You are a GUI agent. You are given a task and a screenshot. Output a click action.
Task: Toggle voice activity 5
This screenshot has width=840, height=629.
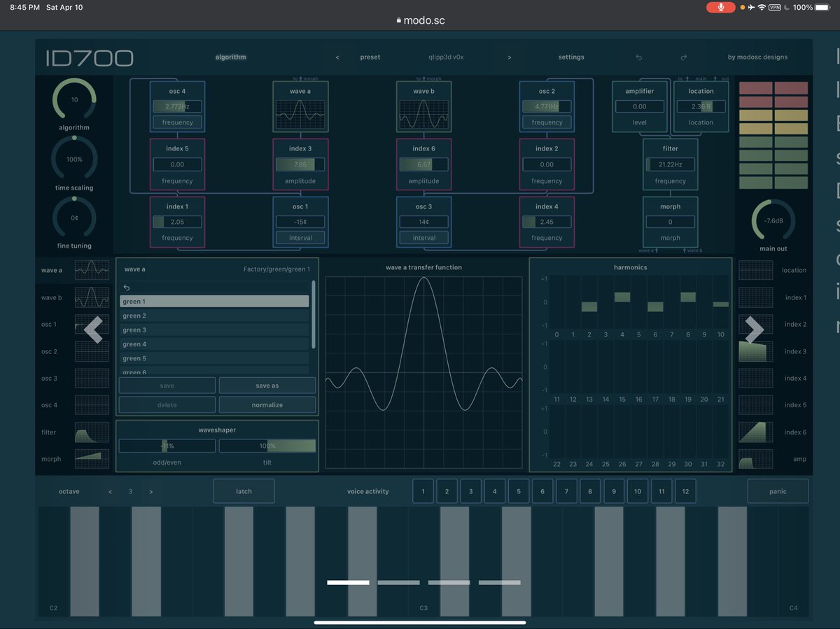(x=519, y=491)
